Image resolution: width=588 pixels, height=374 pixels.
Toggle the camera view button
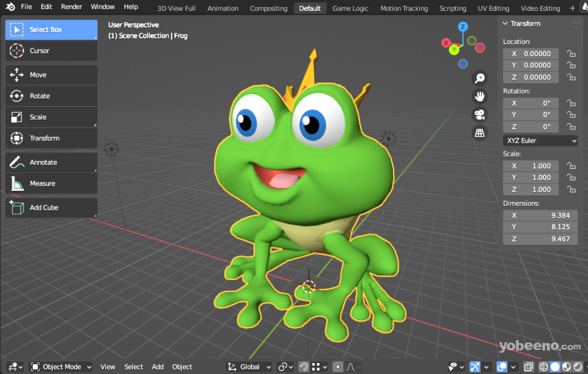(x=480, y=115)
